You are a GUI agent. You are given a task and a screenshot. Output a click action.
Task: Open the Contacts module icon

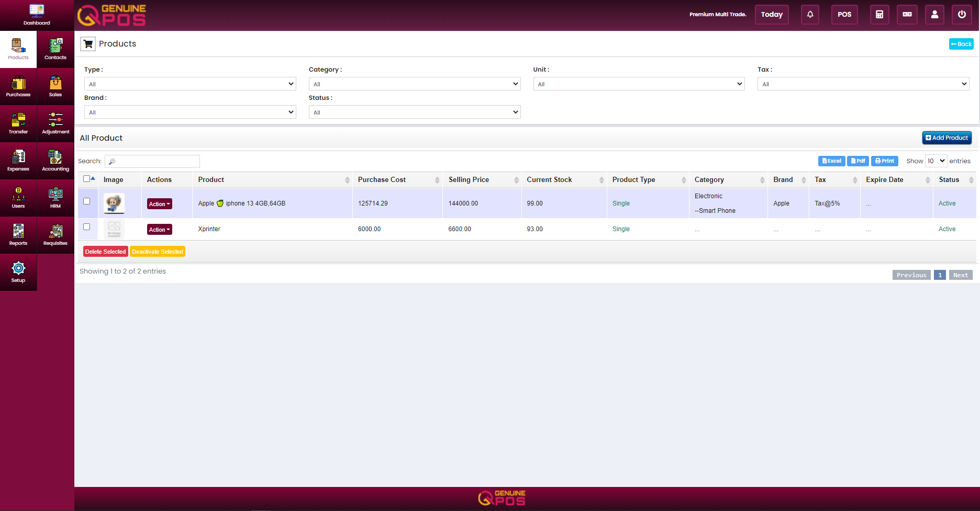(x=55, y=49)
